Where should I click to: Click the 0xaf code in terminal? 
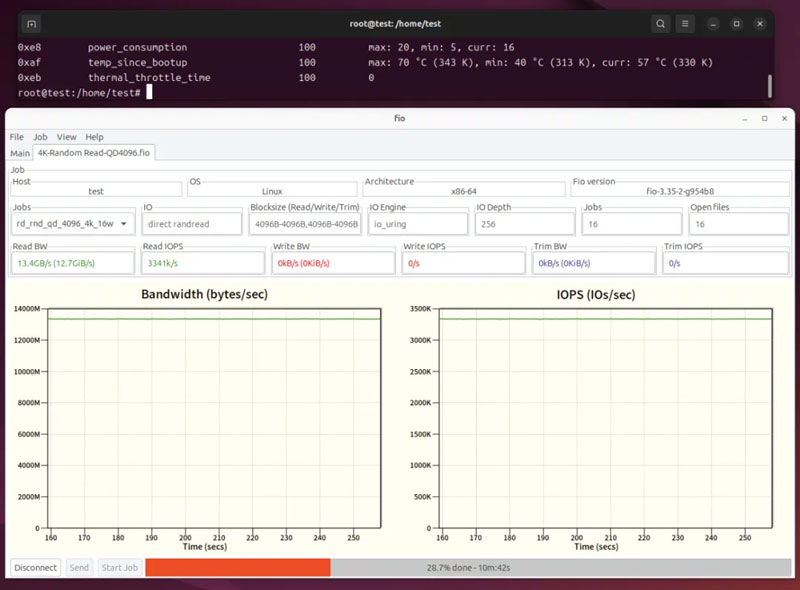(x=29, y=62)
